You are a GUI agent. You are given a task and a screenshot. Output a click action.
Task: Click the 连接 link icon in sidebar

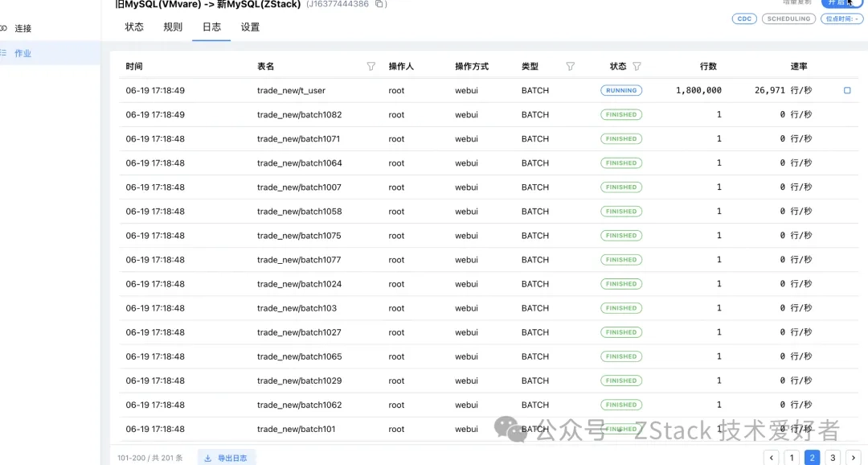pyautogui.click(x=3, y=28)
